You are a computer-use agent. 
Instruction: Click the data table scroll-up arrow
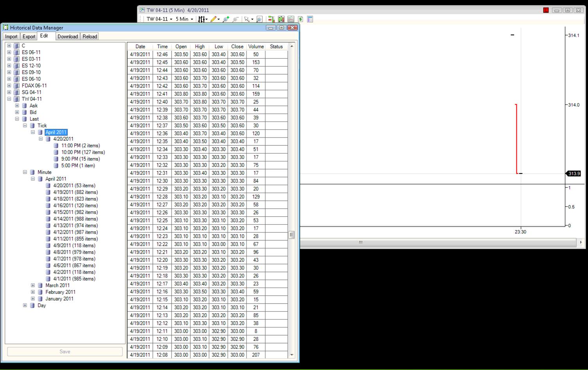292,46
